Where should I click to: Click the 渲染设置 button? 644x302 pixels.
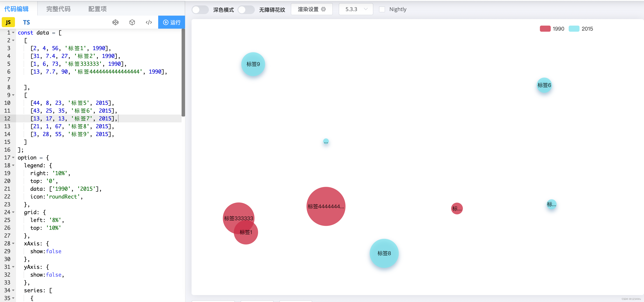click(x=312, y=9)
